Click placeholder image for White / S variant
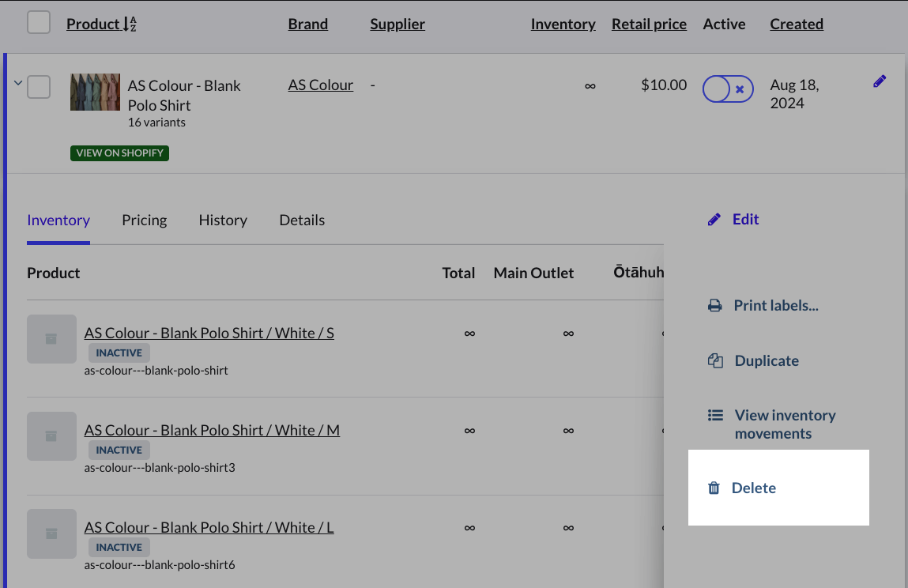The width and height of the screenshot is (908, 588). [51, 339]
